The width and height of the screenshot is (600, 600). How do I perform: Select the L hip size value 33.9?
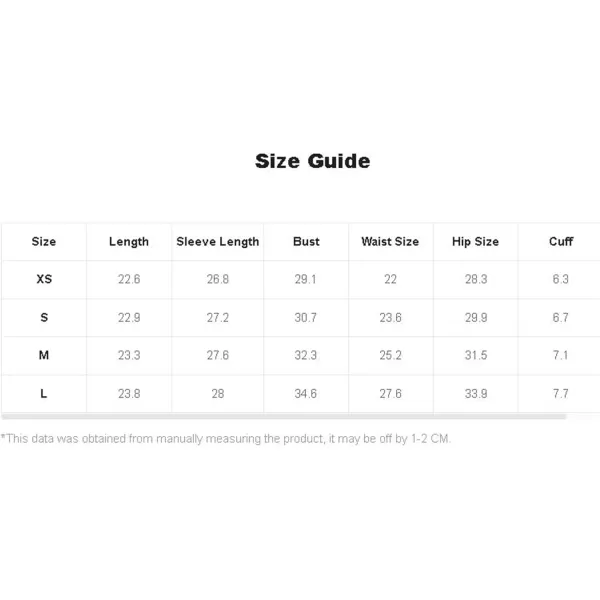[x=476, y=394]
